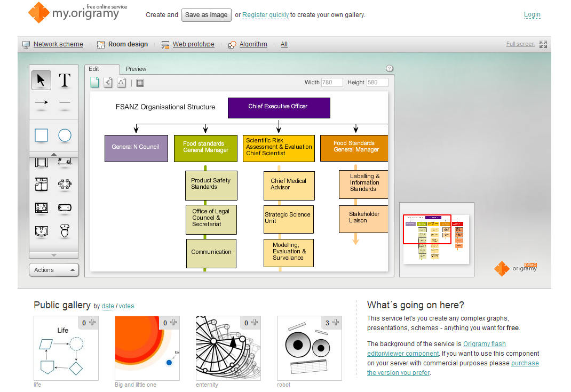Toggle Full screen mode
Image resolution: width=571 pixels, height=392 pixels.
pos(527,44)
